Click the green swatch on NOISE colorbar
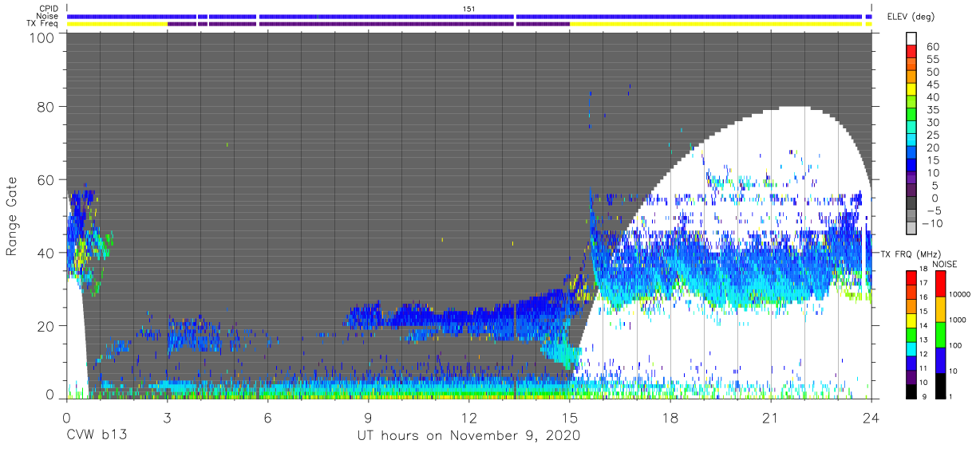Screen dimensions: 980x452 click(939, 334)
